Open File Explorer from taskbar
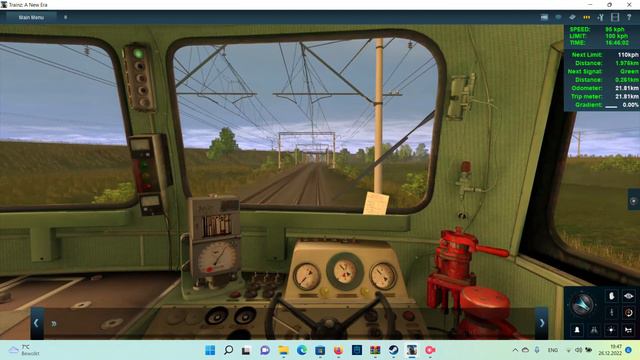Screen dimensions: 640x360 [283, 350]
